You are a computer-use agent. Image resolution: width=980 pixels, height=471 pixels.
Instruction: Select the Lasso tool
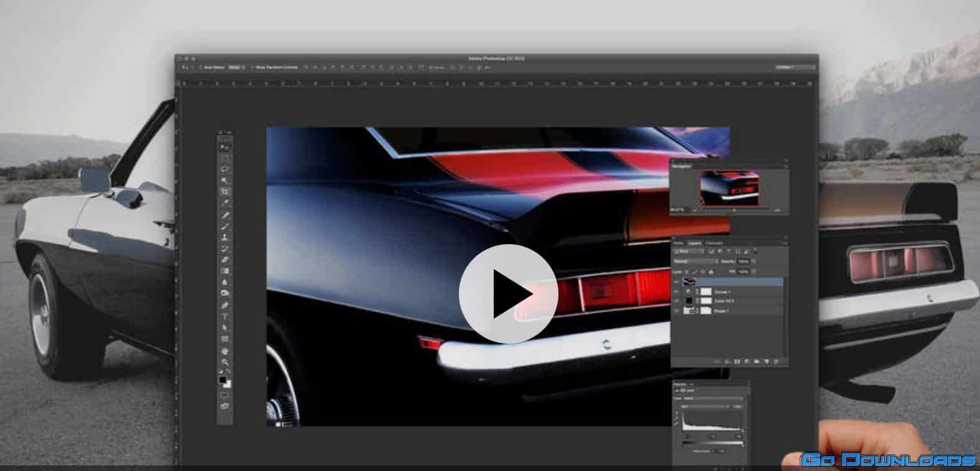[x=224, y=169]
